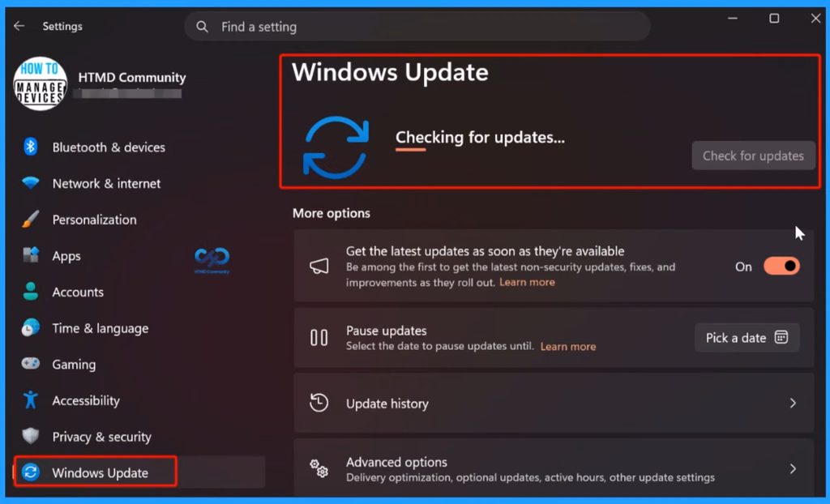
Task: Expand Update history using its chevron
Action: pos(793,403)
